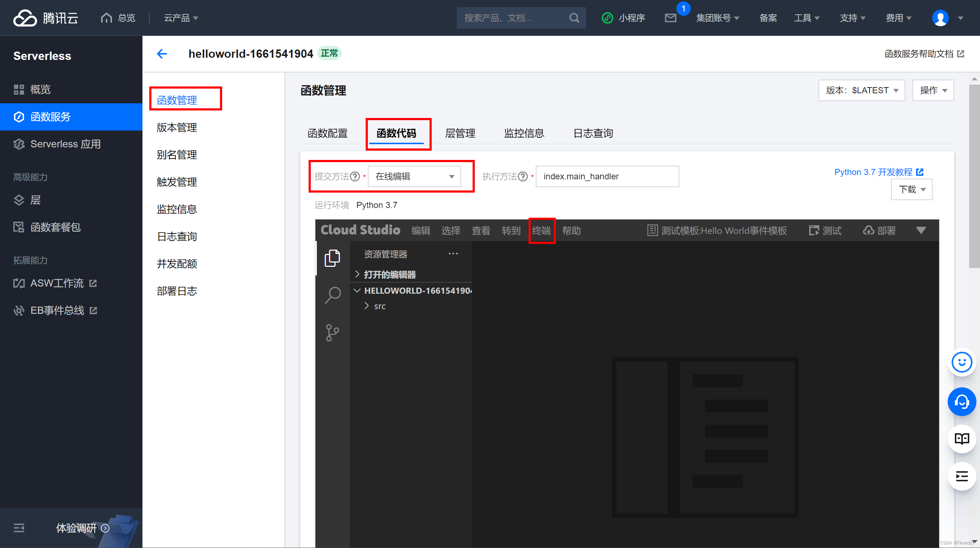Viewport: 980px width, 548px height.
Task: Click the smiley feedback floating icon
Action: pos(962,362)
